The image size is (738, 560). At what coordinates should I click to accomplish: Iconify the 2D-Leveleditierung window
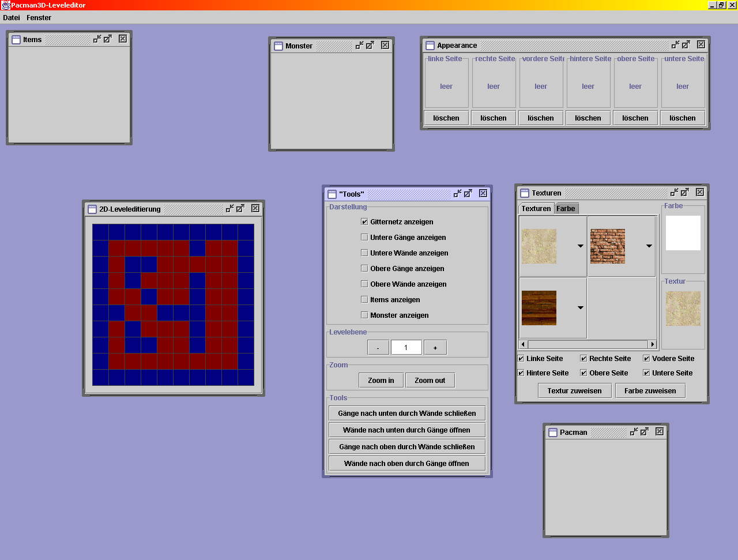pyautogui.click(x=229, y=209)
